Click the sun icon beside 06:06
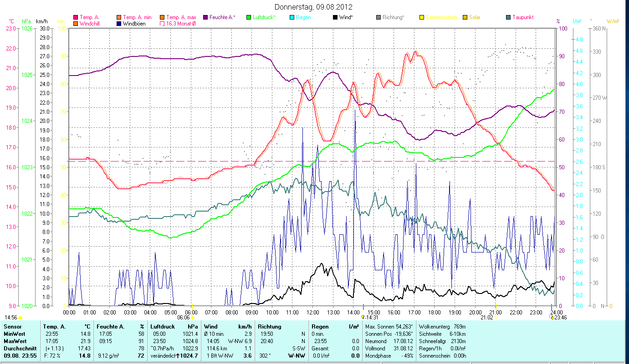Viewport: 629px width, 364px height. [193, 317]
